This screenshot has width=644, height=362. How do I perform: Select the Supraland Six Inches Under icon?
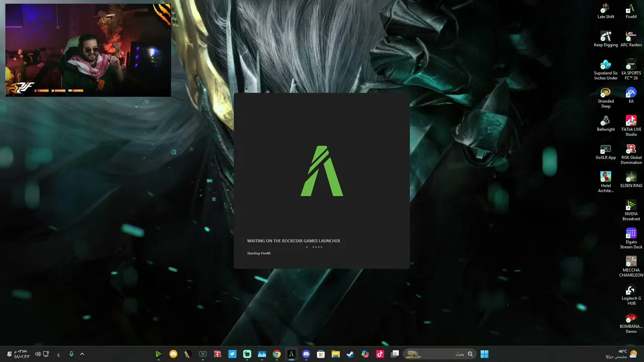606,70
